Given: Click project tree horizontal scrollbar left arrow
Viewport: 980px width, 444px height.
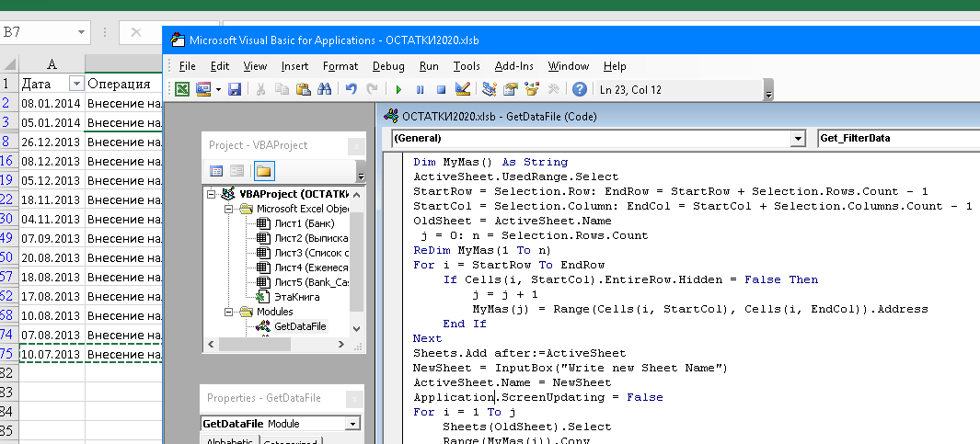Looking at the screenshot, I should [211, 344].
